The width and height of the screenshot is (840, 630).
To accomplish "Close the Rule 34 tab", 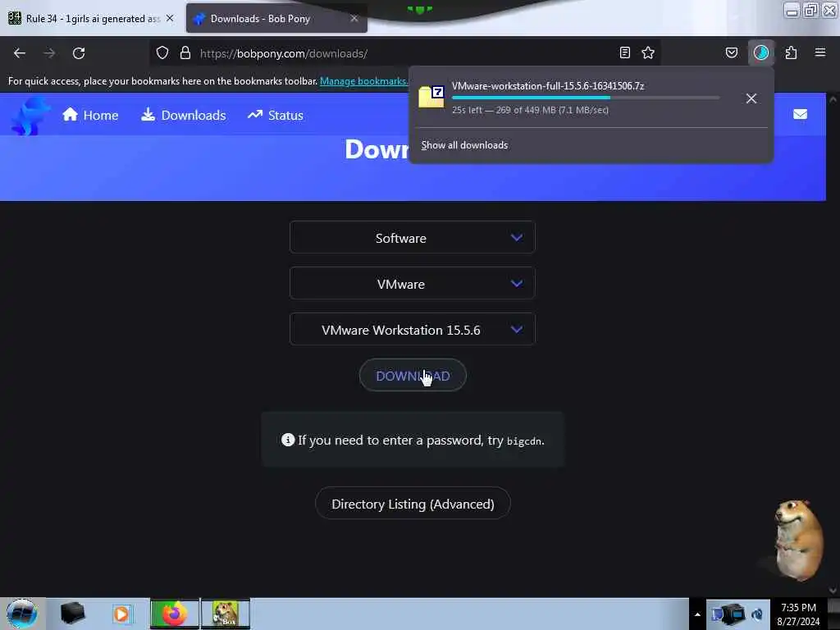I will [x=170, y=18].
